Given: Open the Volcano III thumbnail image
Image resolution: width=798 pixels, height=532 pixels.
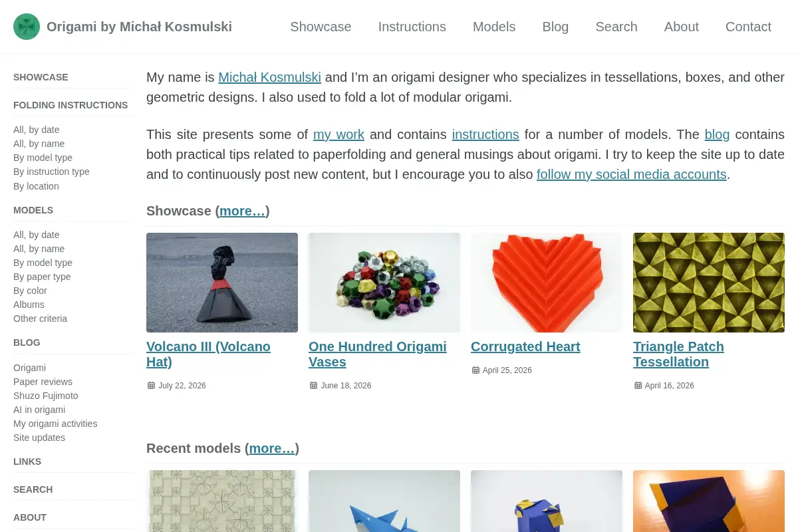Looking at the screenshot, I should tap(222, 283).
